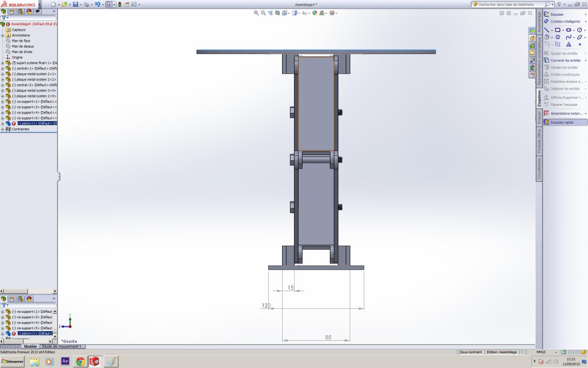
Task: Launch Adobe After Effects from taskbar
Action: (x=65, y=362)
